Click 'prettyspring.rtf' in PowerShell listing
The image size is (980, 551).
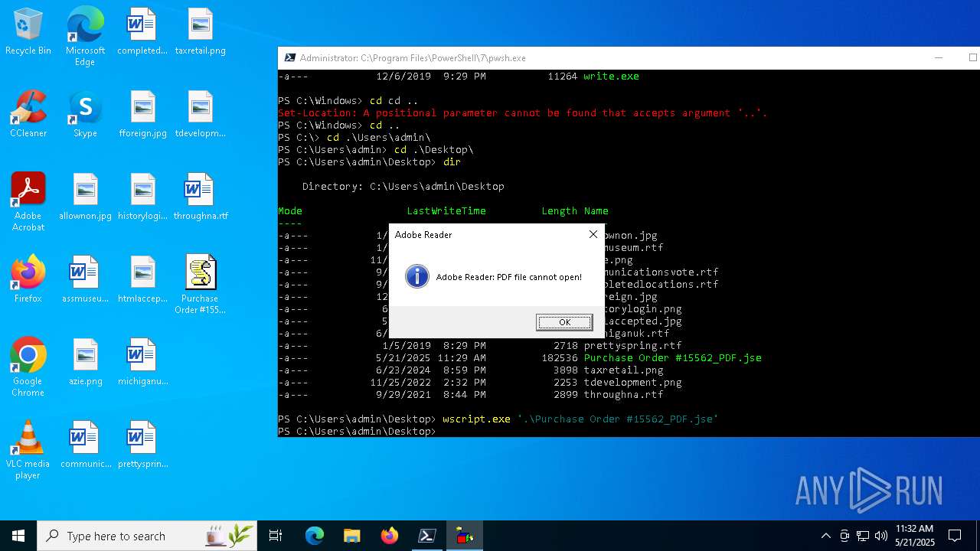point(632,345)
